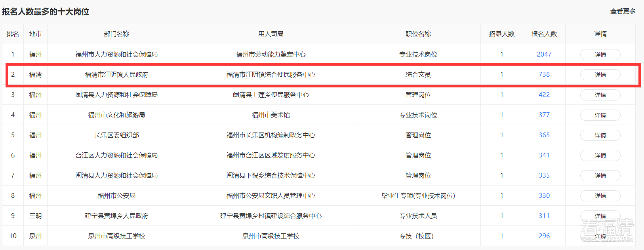The image size is (644, 250).
Task: Select the 福州市公安局文职人员管理中心 cell
Action: coord(271,195)
